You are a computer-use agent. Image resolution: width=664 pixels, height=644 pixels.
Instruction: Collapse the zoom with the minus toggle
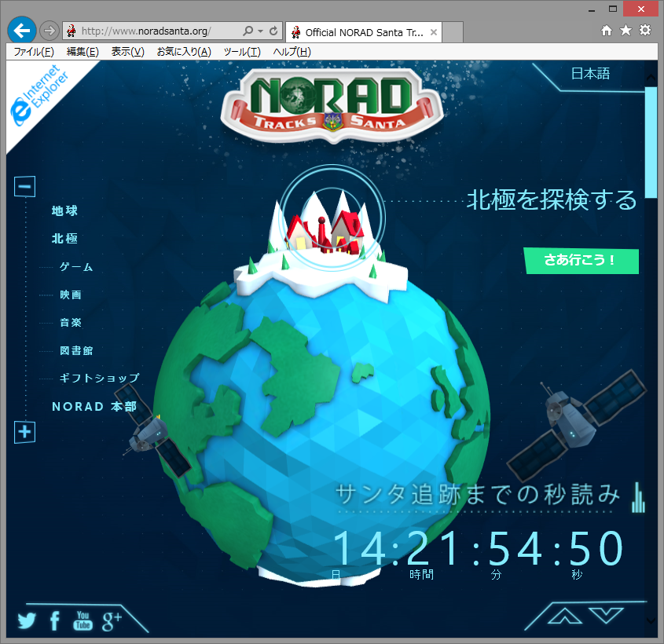[24, 186]
